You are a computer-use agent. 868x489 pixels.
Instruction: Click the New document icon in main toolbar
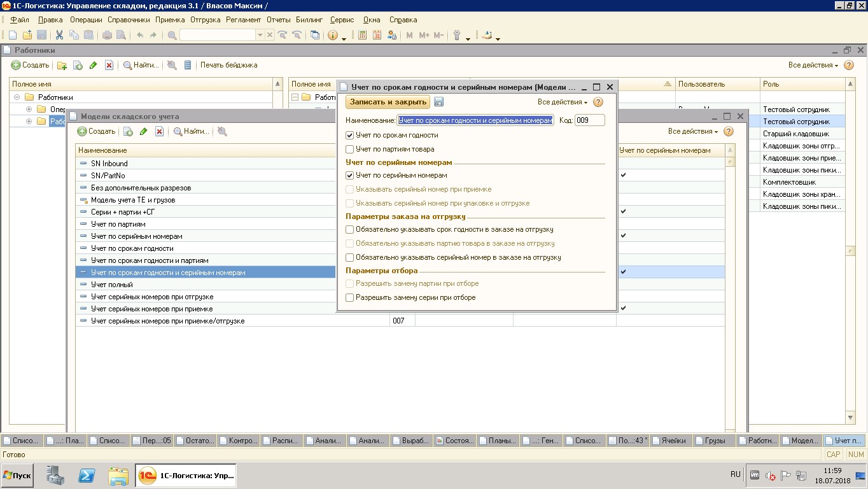(13, 35)
